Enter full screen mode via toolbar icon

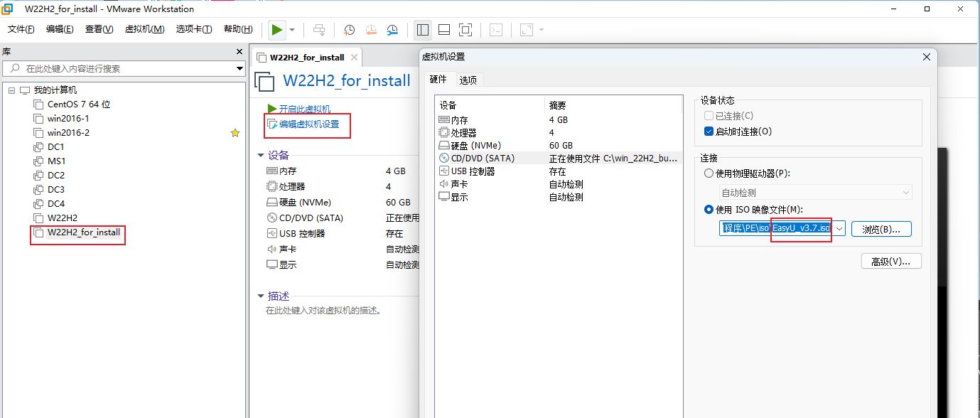coord(465,30)
